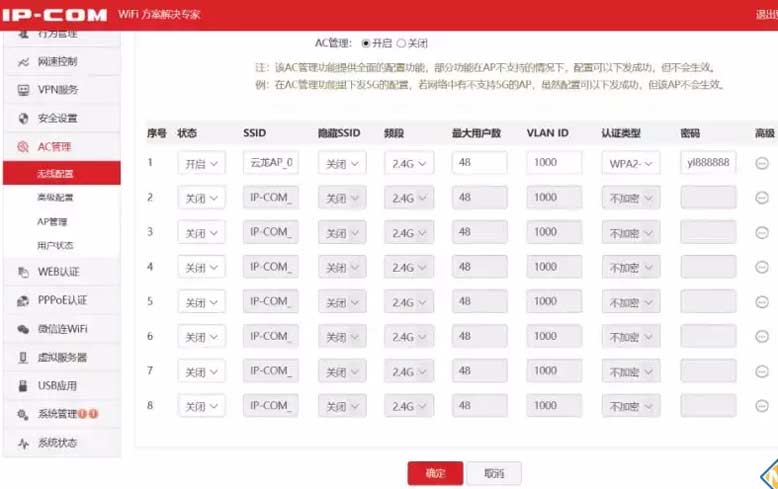Click max users field in row 1
The height and width of the screenshot is (489, 778).
[479, 163]
